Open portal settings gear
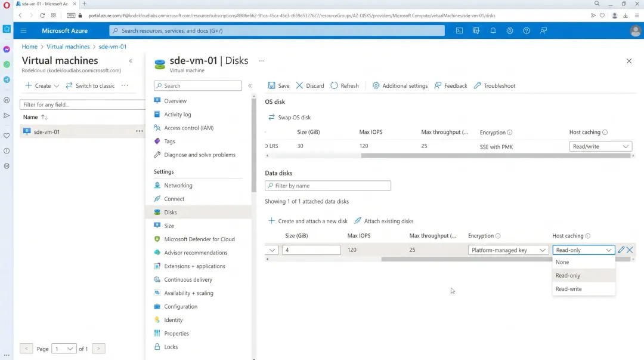Image resolution: width=644 pixels, height=360 pixels. pos(510,30)
